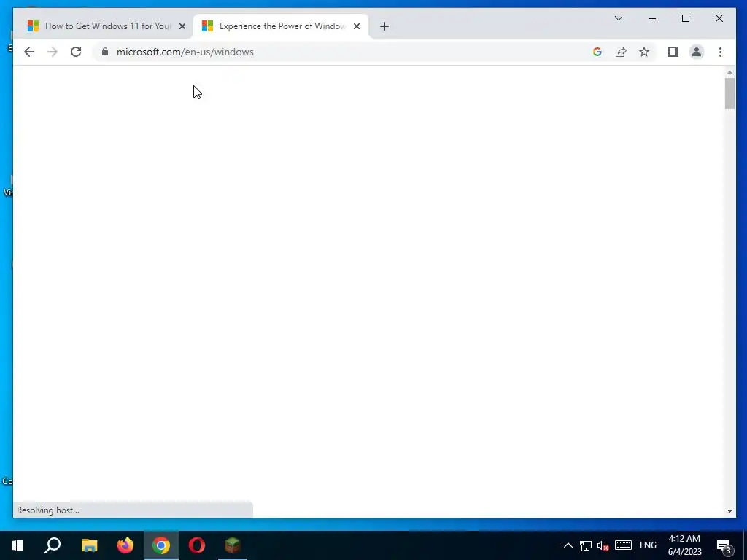Screen dimensions: 747x560
Task: Open Opera browser from taskbar
Action: click(197, 545)
